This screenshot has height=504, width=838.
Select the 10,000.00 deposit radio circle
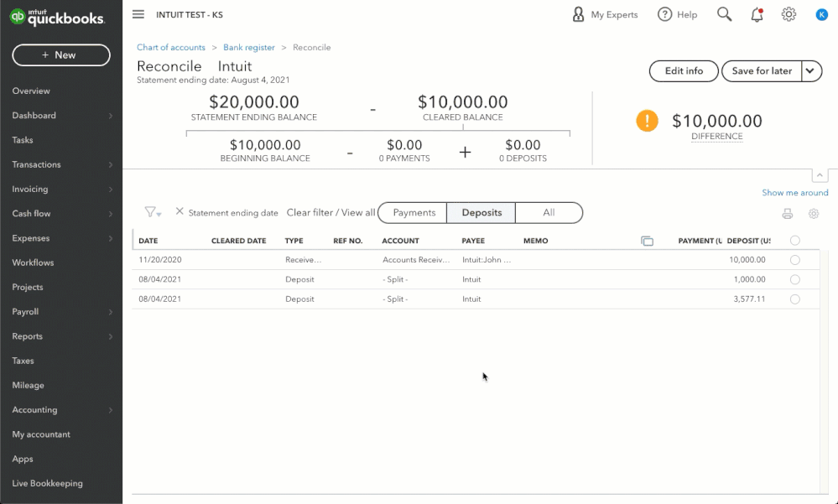coord(795,260)
